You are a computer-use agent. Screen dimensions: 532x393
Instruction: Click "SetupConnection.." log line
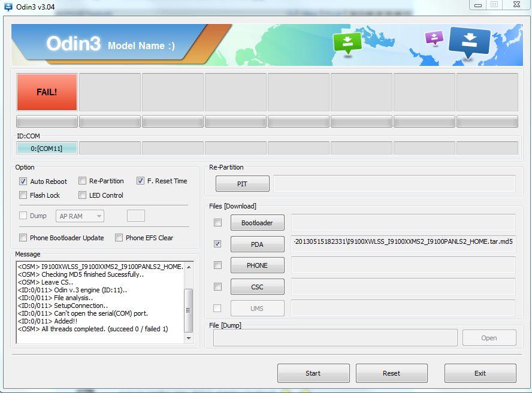[63, 306]
